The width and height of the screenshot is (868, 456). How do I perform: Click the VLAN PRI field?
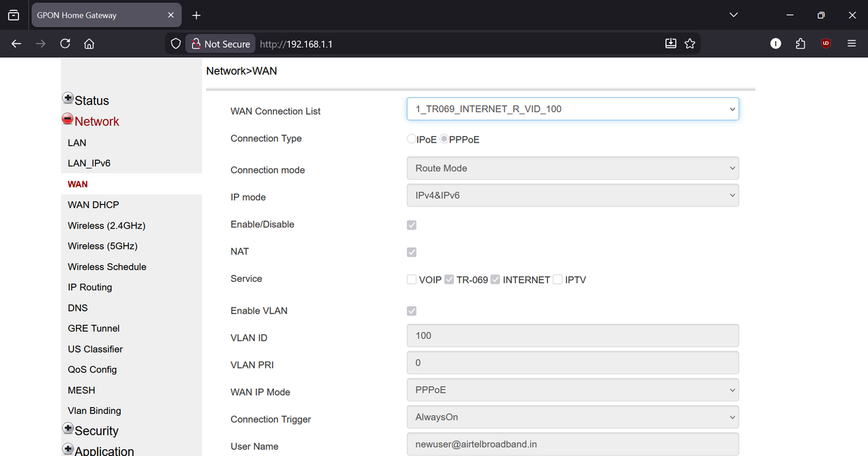[572, 362]
